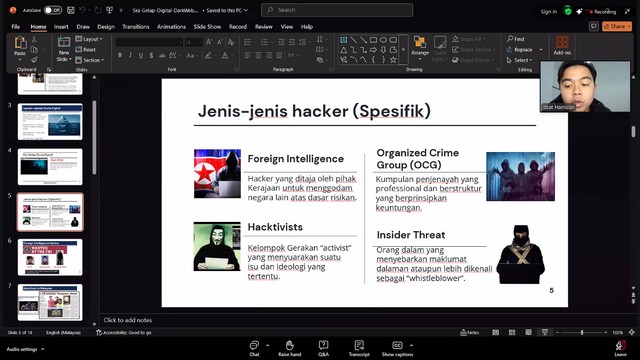The image size is (640, 360).
Task: Switch to the Insert tab
Action: pyautogui.click(x=61, y=27)
